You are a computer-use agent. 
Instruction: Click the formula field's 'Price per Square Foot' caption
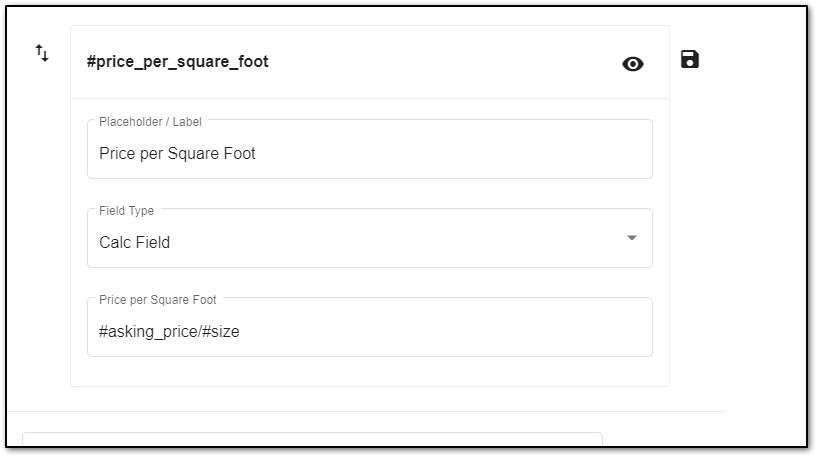pyautogui.click(x=157, y=300)
